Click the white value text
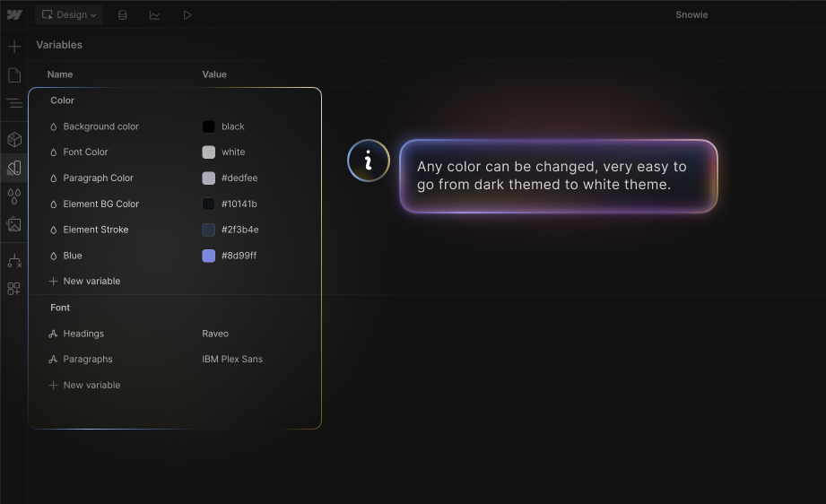This screenshot has width=826, height=504. (233, 152)
